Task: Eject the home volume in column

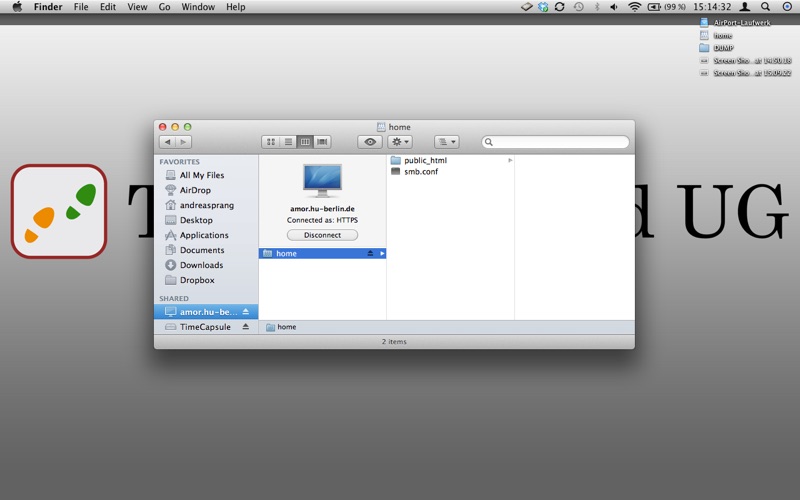Action: coord(370,254)
